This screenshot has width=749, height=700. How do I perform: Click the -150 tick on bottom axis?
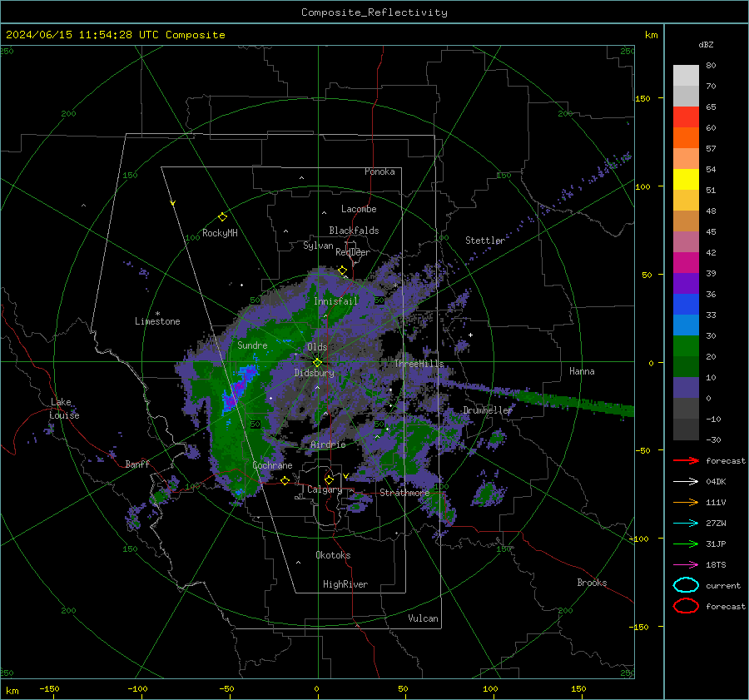49,689
